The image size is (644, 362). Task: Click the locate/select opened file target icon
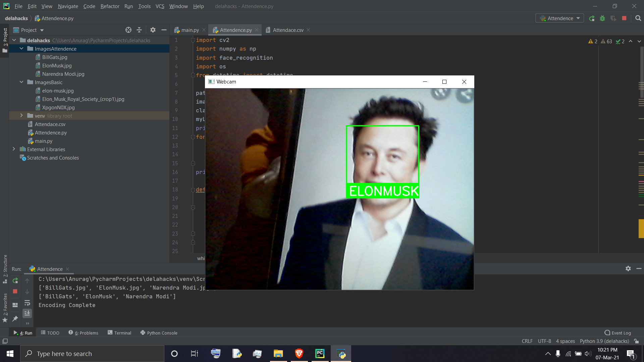pyautogui.click(x=128, y=30)
